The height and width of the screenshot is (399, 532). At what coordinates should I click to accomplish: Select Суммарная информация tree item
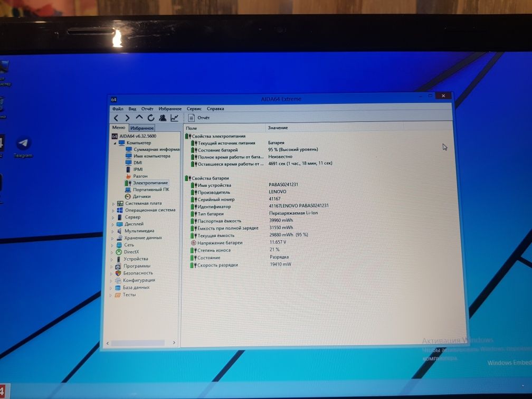click(x=153, y=149)
